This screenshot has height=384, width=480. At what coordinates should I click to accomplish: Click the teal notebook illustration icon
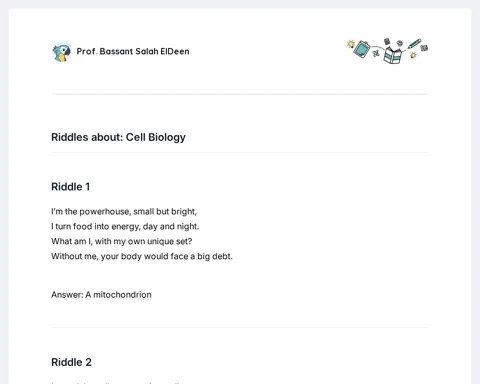point(362,49)
